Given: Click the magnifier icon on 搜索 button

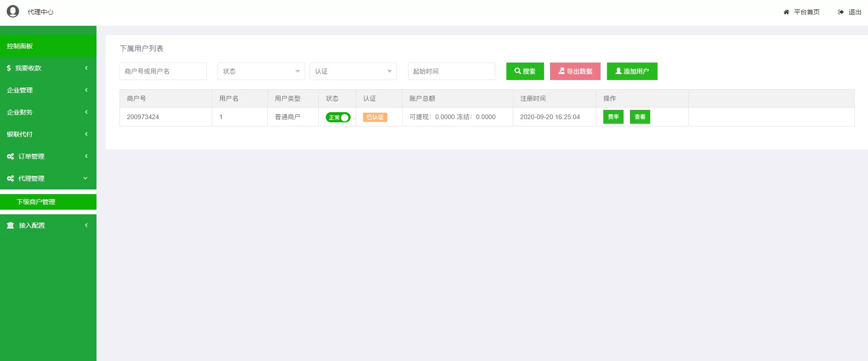Looking at the screenshot, I should click(x=517, y=71).
